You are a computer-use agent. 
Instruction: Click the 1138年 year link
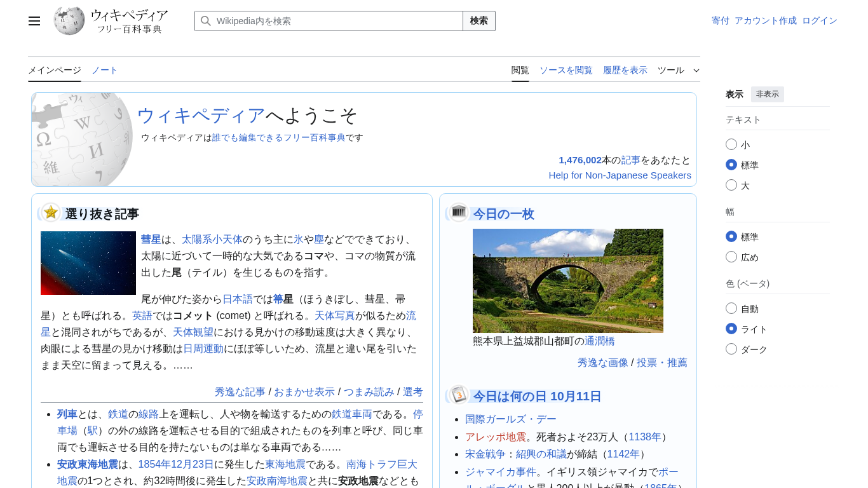[645, 437]
